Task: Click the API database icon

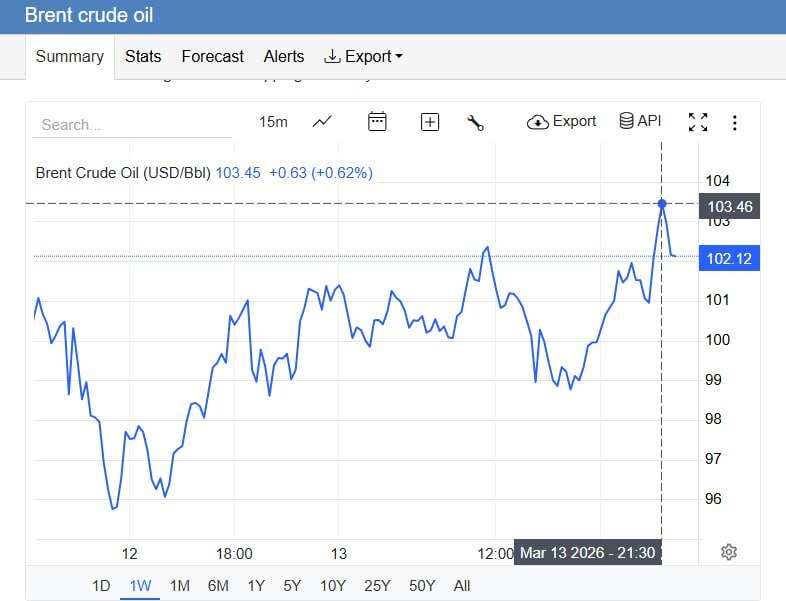Action: [640, 121]
